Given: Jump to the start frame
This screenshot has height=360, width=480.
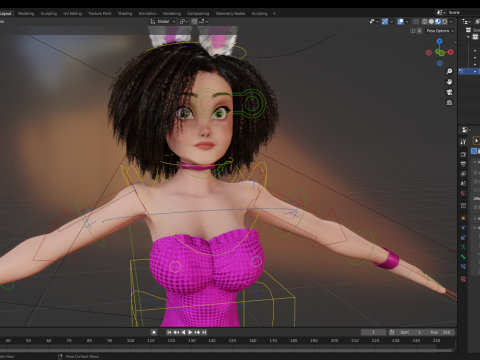Looking at the screenshot, I should click(169, 332).
